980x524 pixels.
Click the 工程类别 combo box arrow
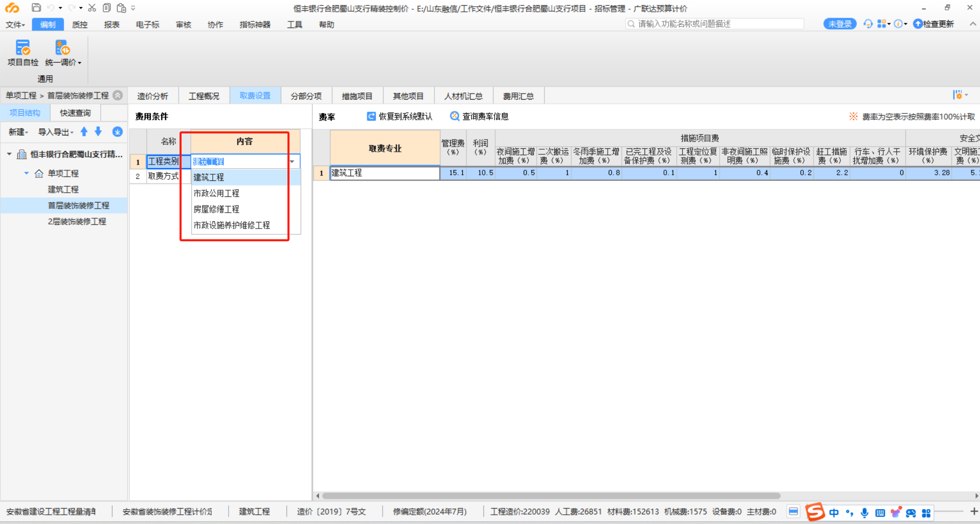click(292, 162)
